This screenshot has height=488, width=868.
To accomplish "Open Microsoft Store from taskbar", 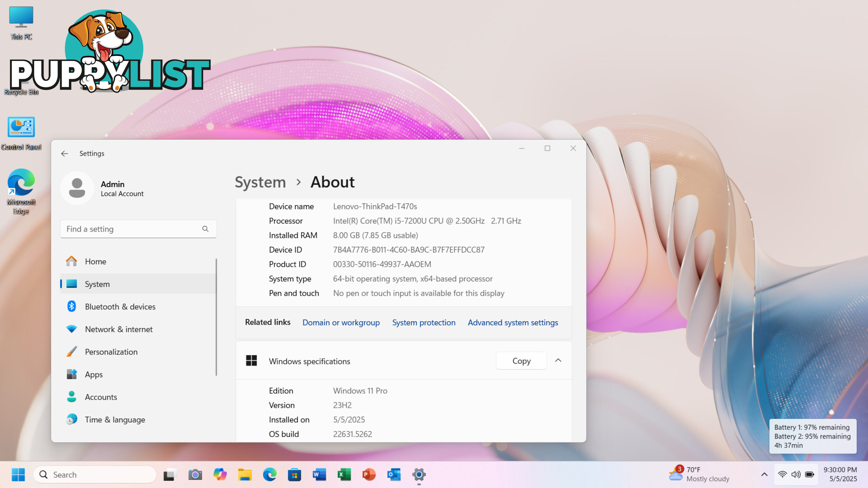I will click(x=295, y=474).
